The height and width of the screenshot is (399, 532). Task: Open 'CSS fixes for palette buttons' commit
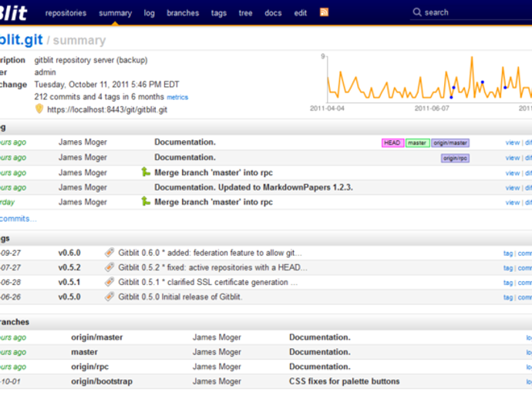(345, 381)
